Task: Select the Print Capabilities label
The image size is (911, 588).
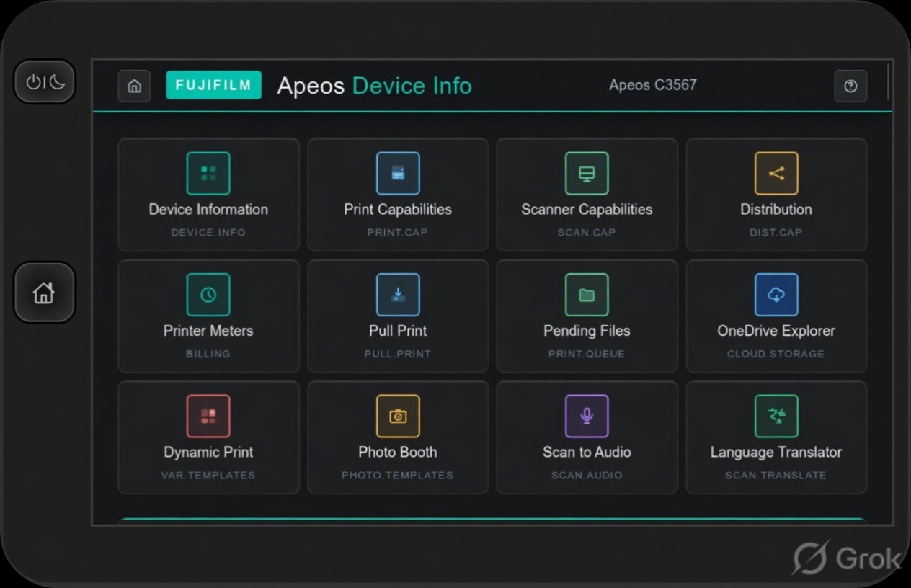Action: click(398, 210)
